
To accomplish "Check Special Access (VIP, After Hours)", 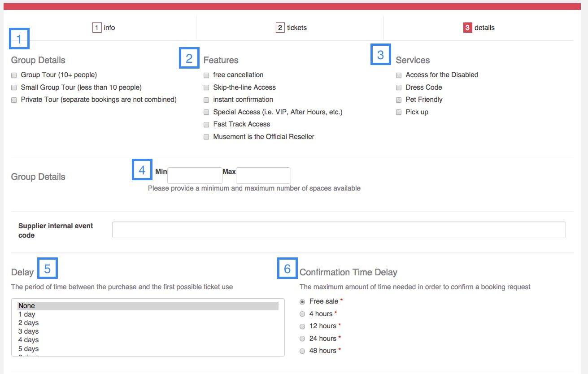I will [206, 112].
